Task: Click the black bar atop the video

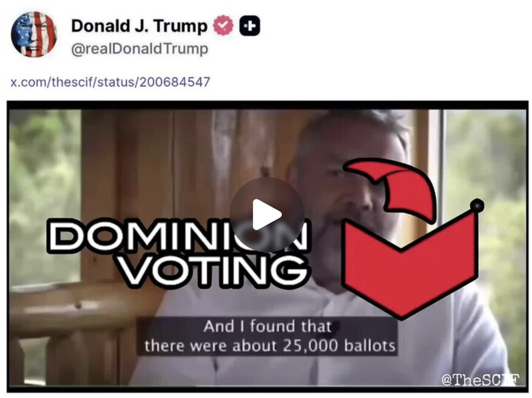Action: [267, 105]
